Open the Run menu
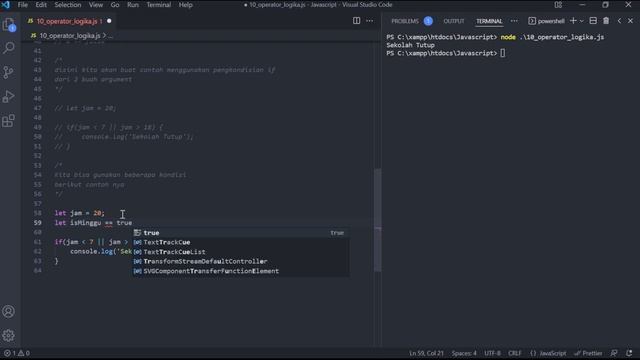Viewport: 640px width, 360px height. 133,5
